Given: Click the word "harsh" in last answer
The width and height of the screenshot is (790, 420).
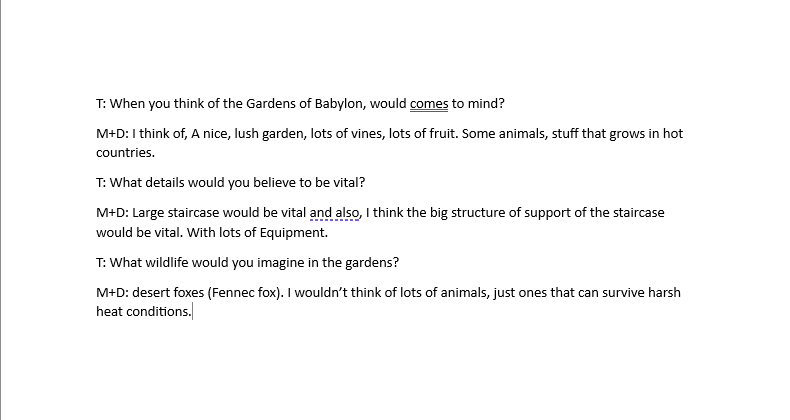Looking at the screenshot, I should coord(664,293).
